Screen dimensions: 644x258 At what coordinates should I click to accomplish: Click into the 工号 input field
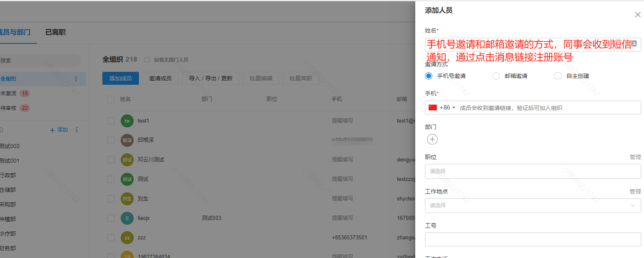pos(533,240)
